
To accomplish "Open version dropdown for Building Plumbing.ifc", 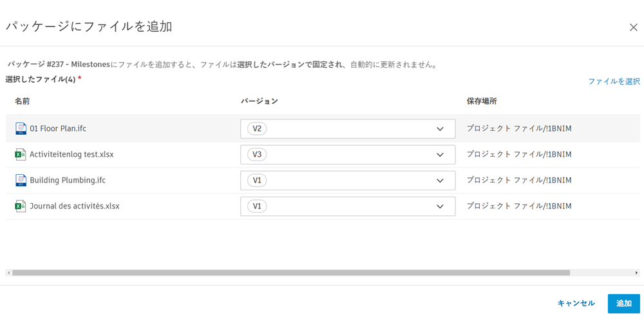I will (348, 181).
